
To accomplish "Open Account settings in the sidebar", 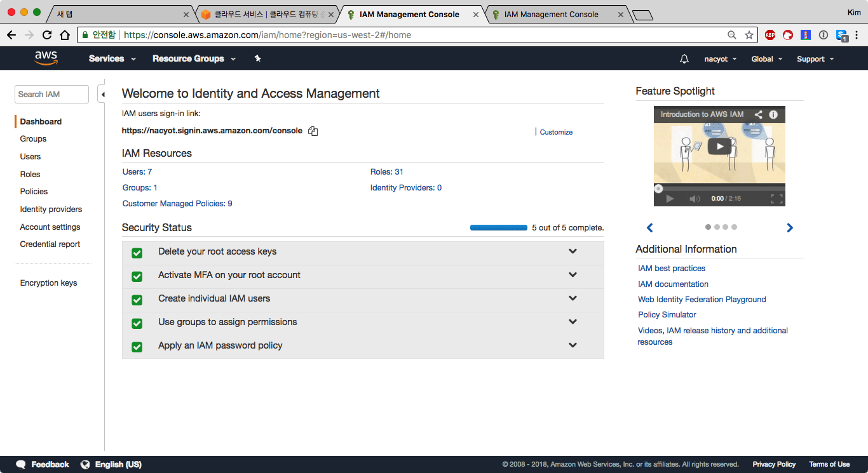I will [x=50, y=227].
